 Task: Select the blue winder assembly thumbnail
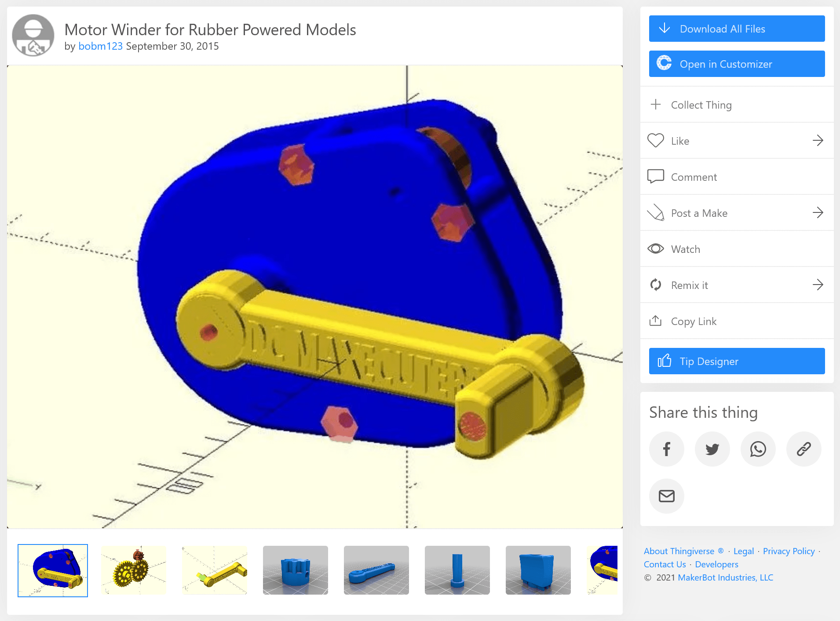(x=53, y=570)
